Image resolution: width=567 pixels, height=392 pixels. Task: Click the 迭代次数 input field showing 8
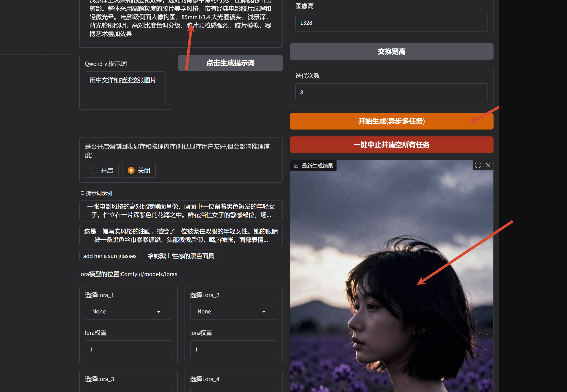pyautogui.click(x=392, y=92)
